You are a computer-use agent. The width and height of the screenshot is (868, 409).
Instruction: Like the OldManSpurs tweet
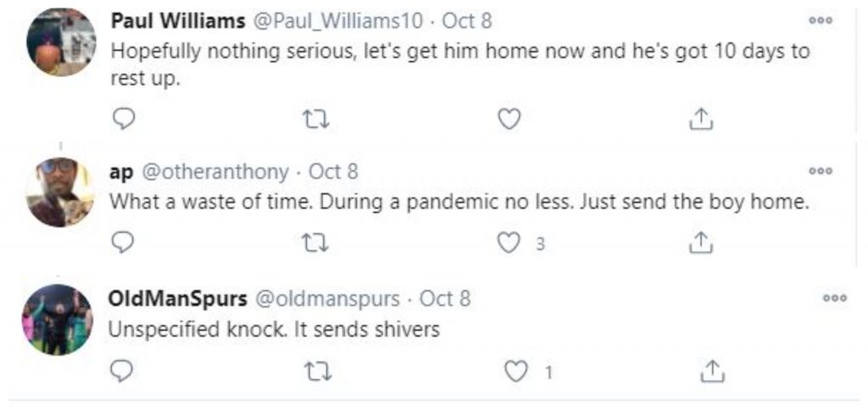pyautogui.click(x=516, y=372)
